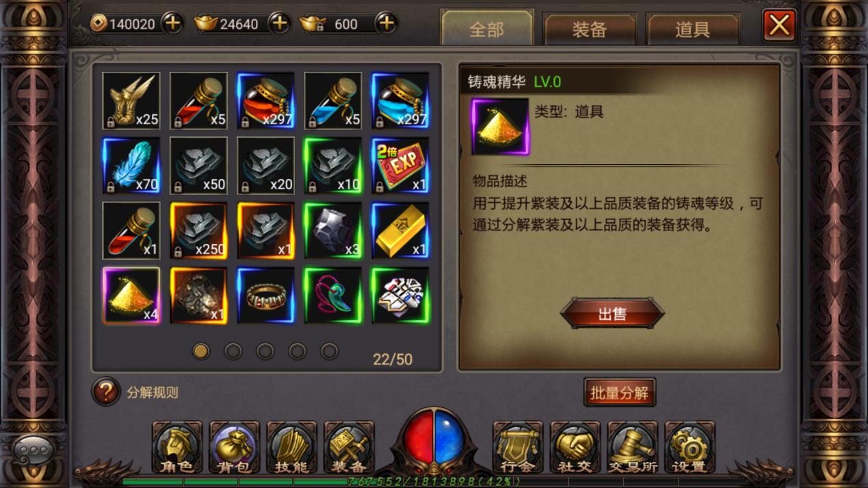Add locked ingots with plus button
The height and width of the screenshot is (488, 868).
point(386,23)
